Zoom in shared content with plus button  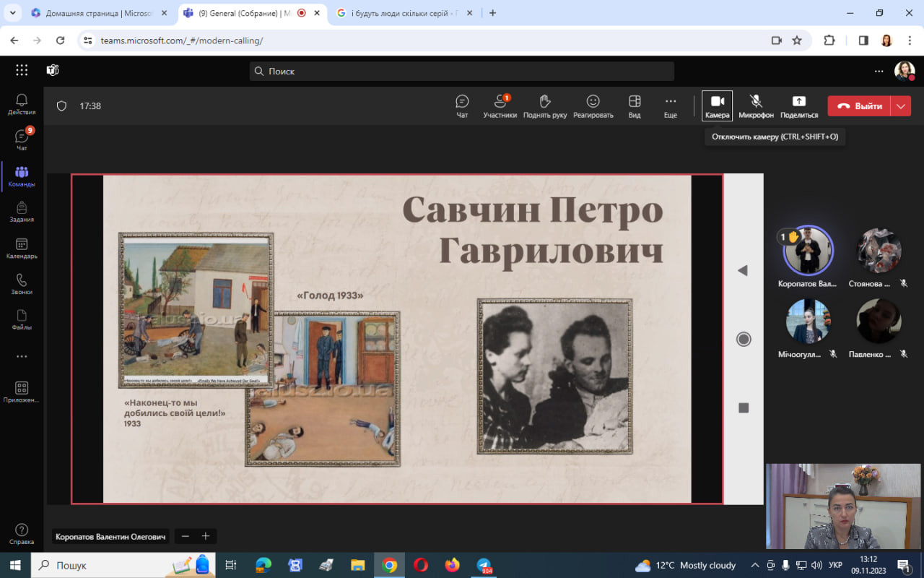(206, 536)
